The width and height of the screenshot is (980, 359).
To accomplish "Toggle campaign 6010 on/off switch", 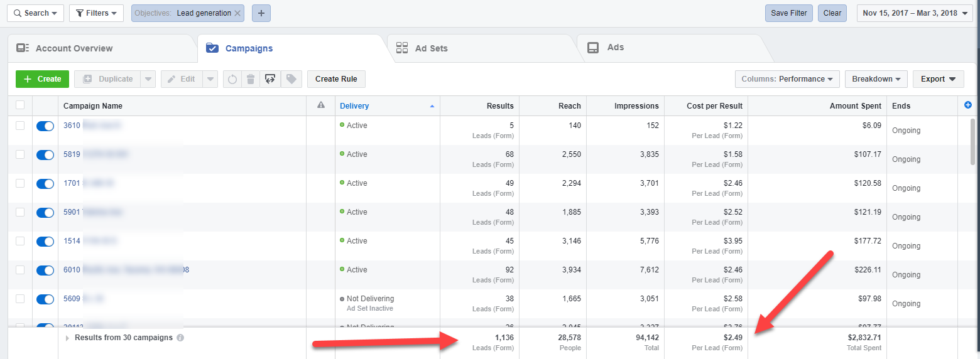I will tap(45, 271).
